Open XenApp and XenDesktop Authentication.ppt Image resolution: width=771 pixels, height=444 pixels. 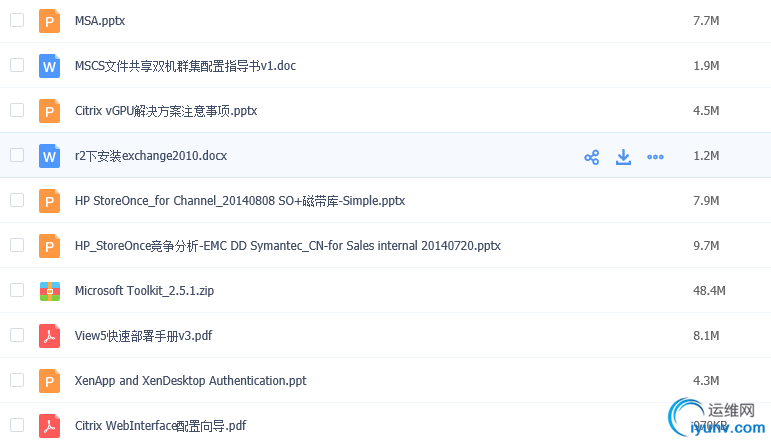[190, 381]
